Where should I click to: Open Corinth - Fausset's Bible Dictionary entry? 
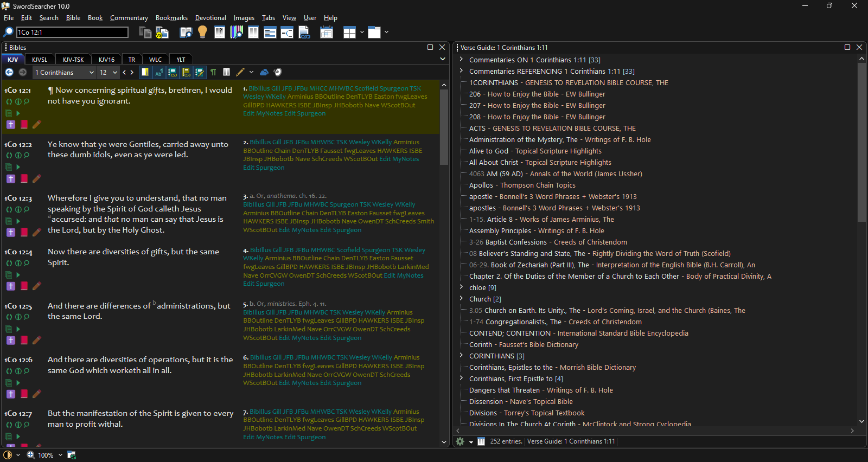tap(524, 345)
